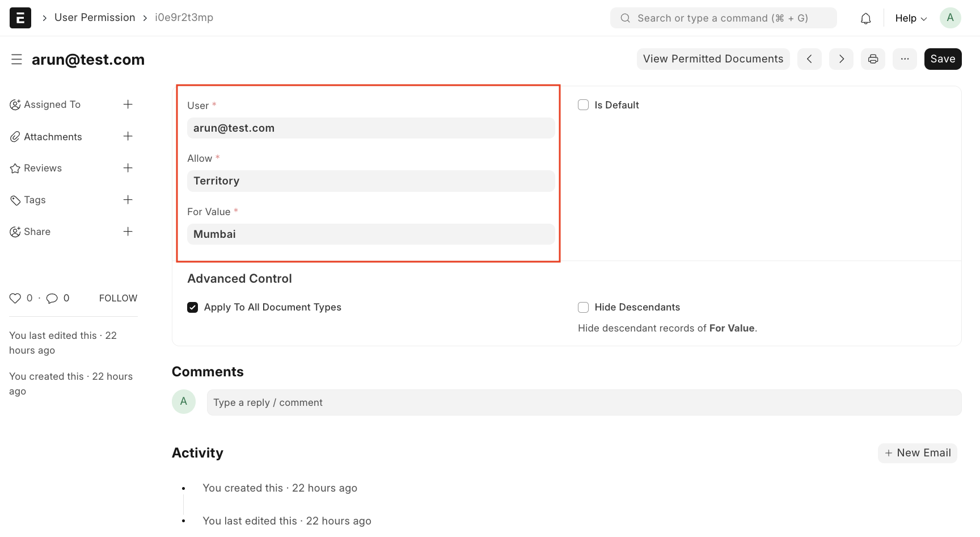This screenshot has height=537, width=980.
Task: Like this document with heart icon
Action: tap(15, 298)
